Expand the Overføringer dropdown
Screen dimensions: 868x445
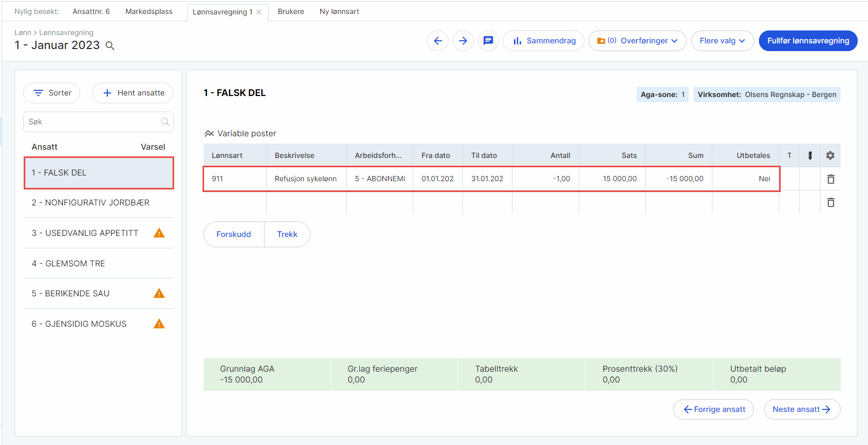pos(638,41)
